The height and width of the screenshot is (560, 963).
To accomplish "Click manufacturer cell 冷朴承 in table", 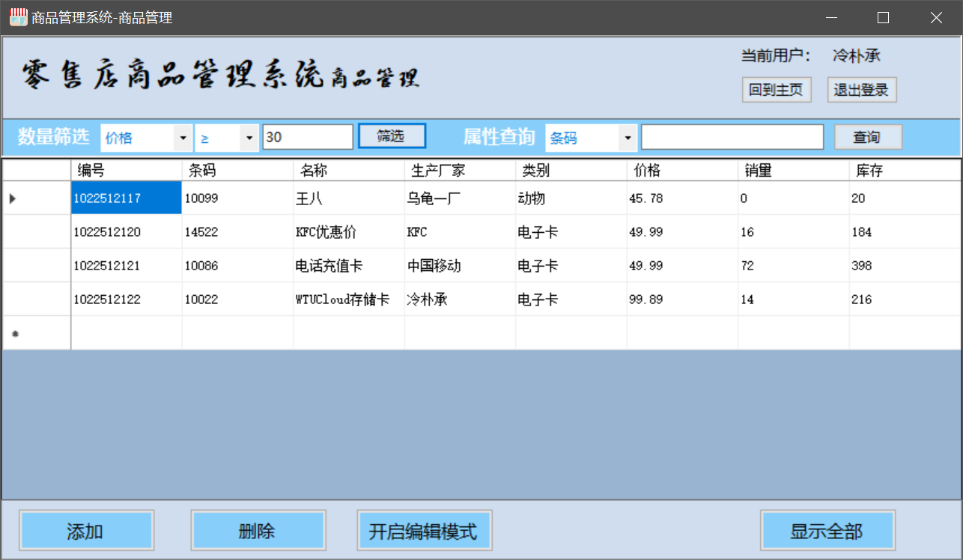I will pyautogui.click(x=461, y=299).
